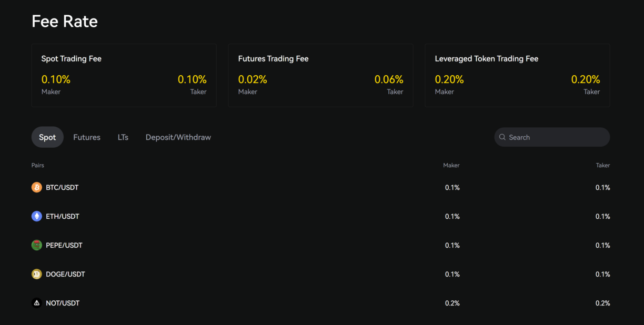Click the ETH coin icon
Image resolution: width=644 pixels, height=325 pixels.
[36, 216]
